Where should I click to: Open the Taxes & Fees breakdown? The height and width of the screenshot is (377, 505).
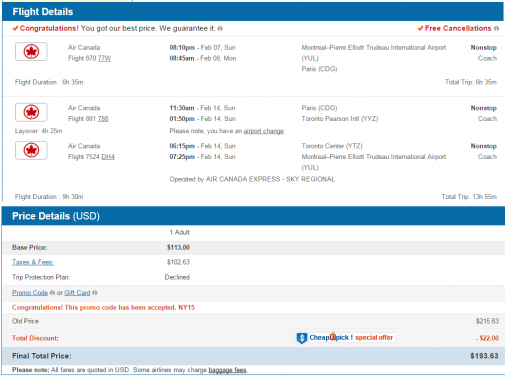[33, 262]
